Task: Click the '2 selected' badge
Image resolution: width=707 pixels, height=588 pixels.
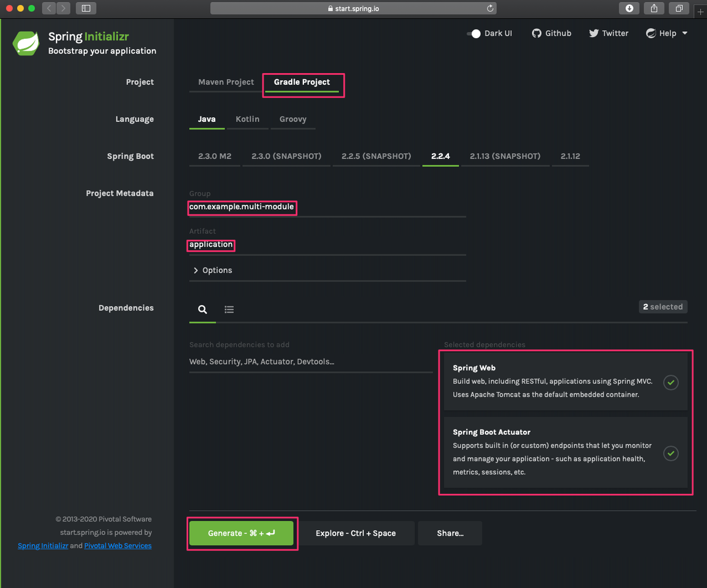Action: click(663, 307)
